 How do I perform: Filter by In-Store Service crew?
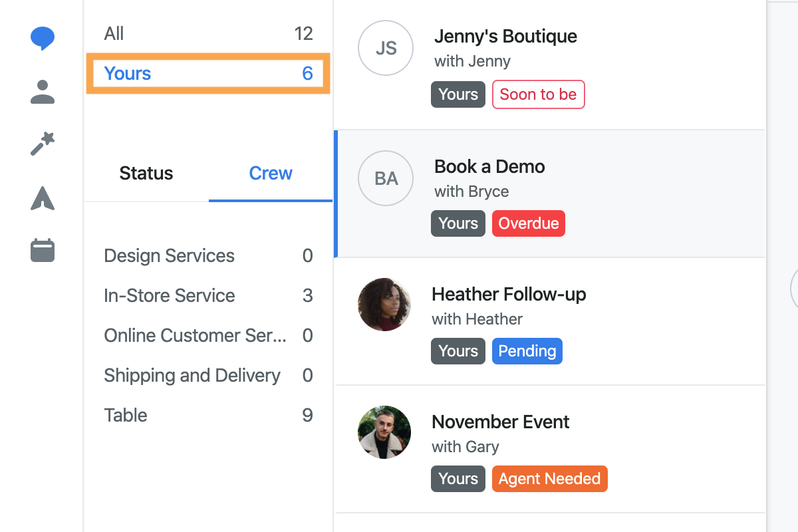[x=208, y=296]
